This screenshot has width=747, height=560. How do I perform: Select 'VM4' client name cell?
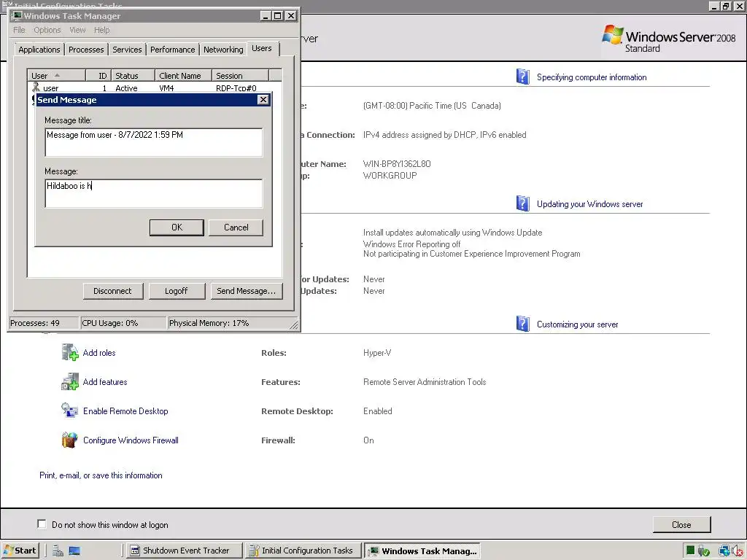(166, 88)
